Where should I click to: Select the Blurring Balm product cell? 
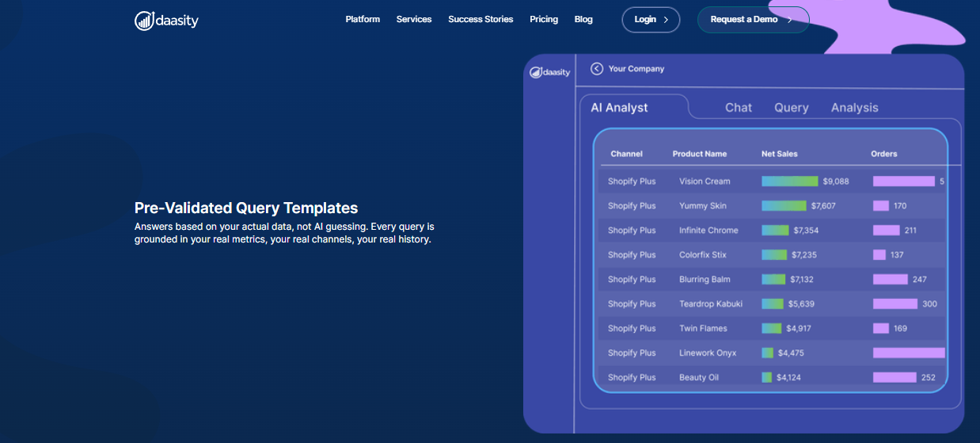click(x=705, y=280)
